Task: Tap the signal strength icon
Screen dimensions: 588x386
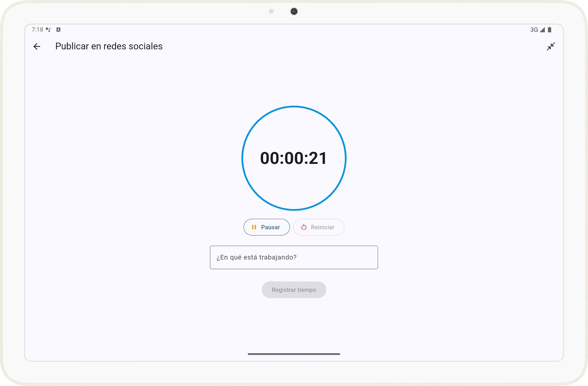Action: click(x=542, y=30)
